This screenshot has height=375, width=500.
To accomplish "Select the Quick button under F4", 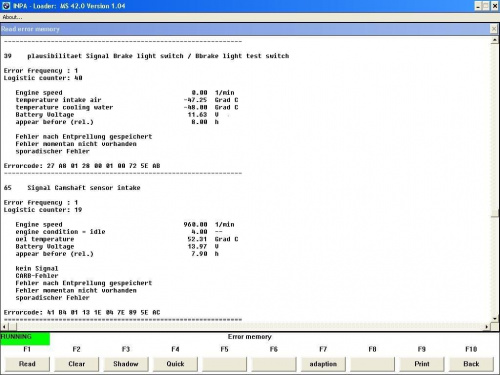I will point(175,364).
